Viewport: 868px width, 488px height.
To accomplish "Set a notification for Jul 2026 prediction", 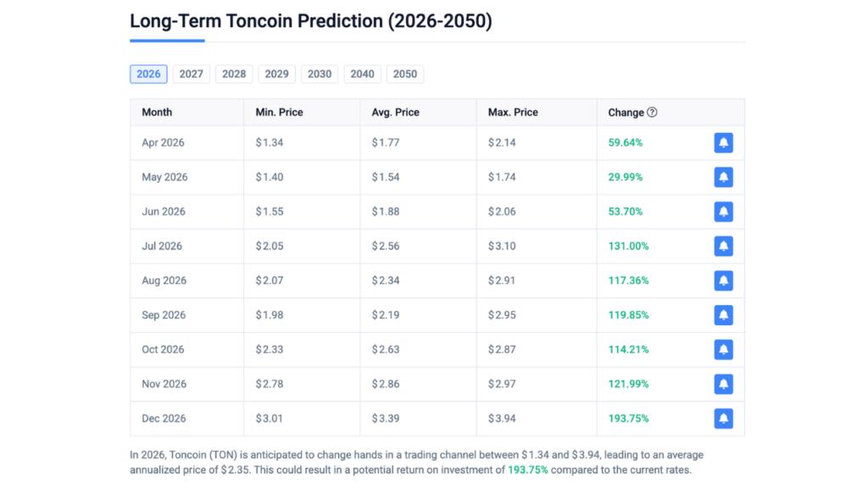I will (723, 246).
